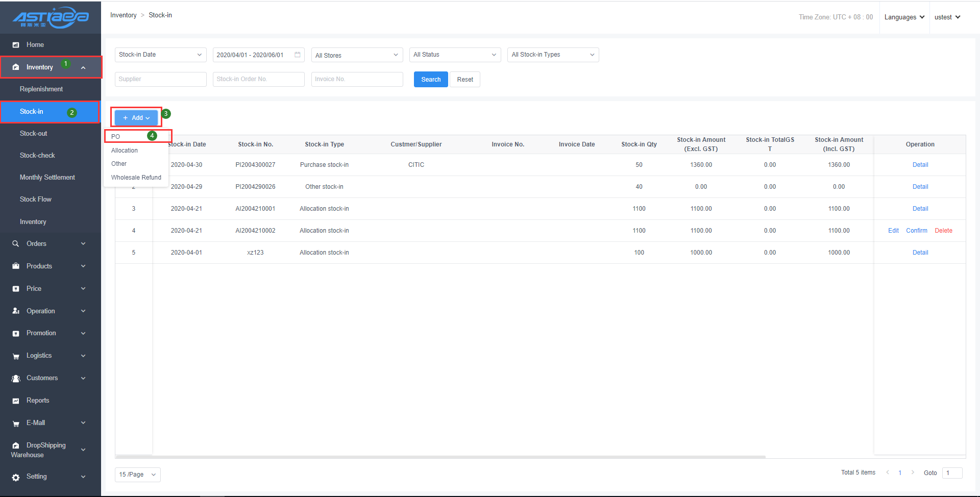Screen dimensions: 980x497
Task: Click the Products briefcase icon
Action: 16,266
